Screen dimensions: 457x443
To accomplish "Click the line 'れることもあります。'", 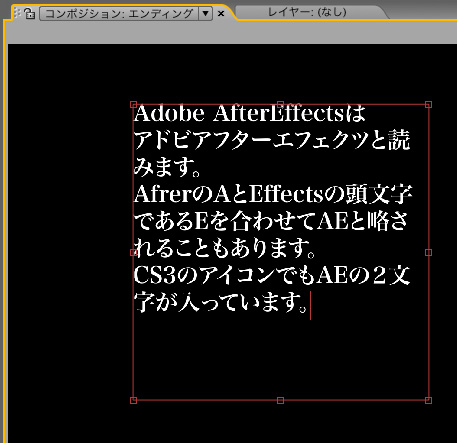I will pyautogui.click(x=224, y=248).
